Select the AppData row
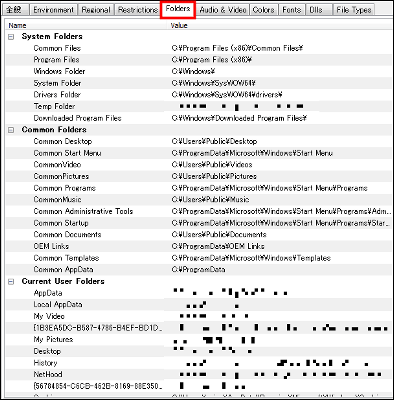Viewport: 394px width, 400px height. pyautogui.click(x=199, y=293)
